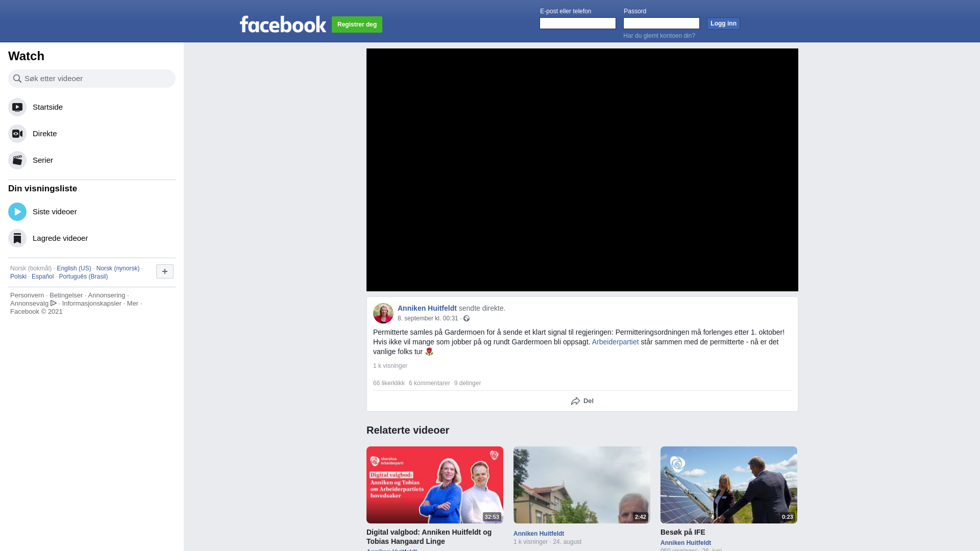Open the Besøk på IFE thumbnail
This screenshot has height=551, width=980.
(x=729, y=485)
